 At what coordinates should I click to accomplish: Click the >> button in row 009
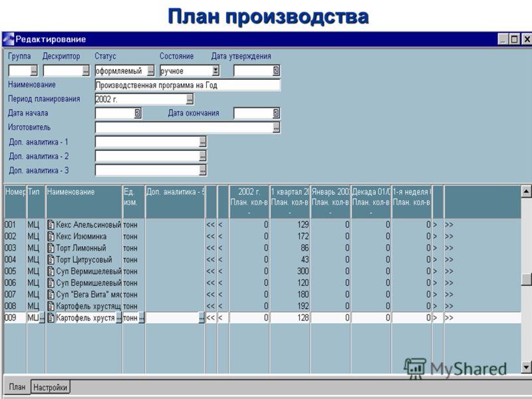[x=449, y=318]
